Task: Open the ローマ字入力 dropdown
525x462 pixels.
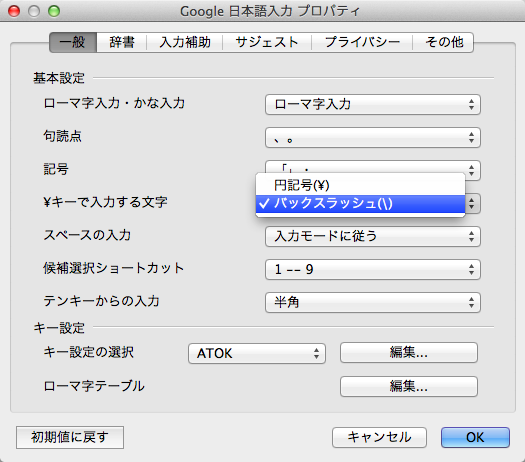Action: 373,104
